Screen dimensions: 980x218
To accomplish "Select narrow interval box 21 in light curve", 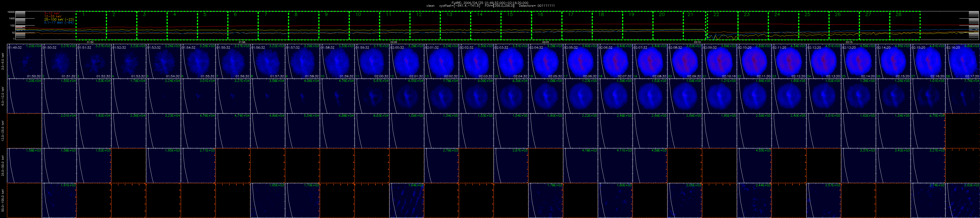I will coord(695,26).
